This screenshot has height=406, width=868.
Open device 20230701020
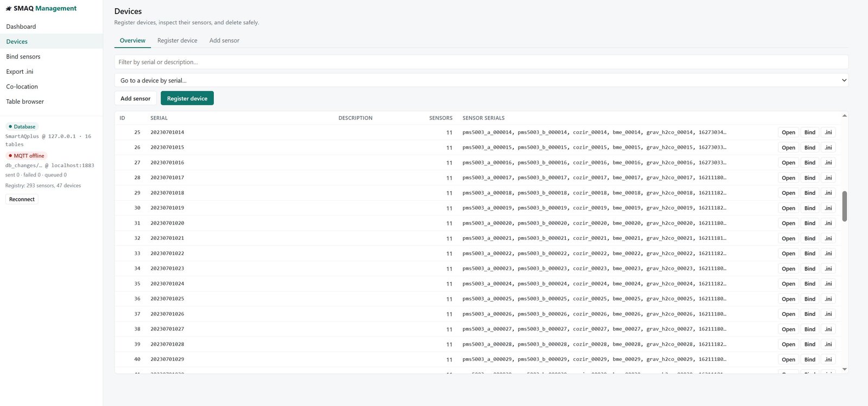[788, 223]
